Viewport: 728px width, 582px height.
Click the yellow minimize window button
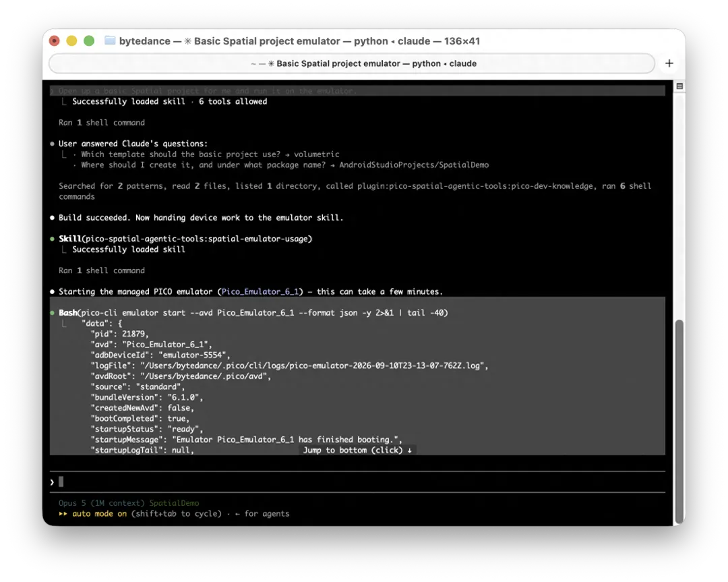pyautogui.click(x=71, y=41)
